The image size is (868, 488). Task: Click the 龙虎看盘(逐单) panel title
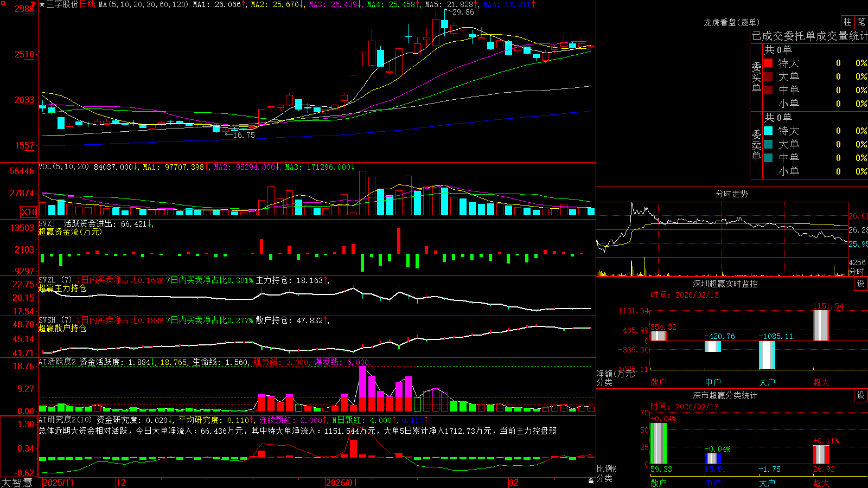(731, 22)
